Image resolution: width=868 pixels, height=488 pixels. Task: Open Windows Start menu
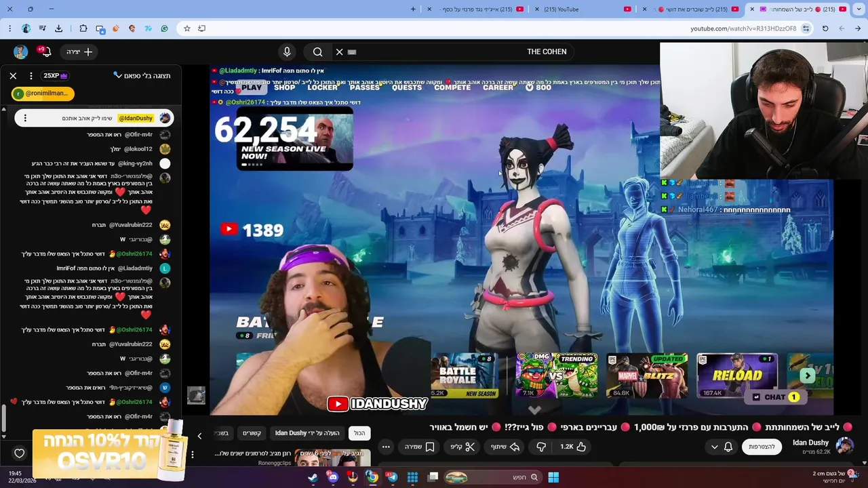point(553,477)
